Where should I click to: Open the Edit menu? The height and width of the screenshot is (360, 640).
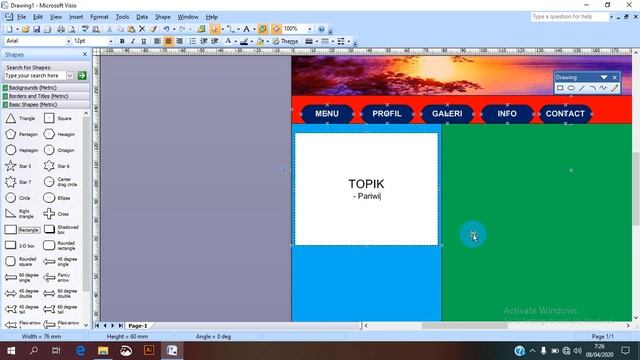coord(38,17)
